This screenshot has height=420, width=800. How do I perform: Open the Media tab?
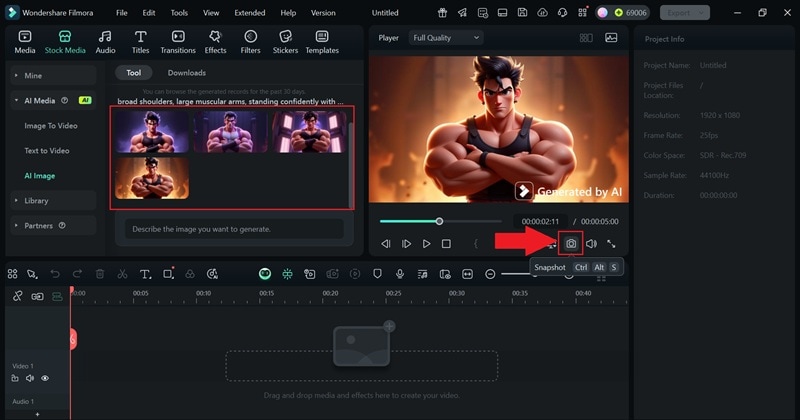[x=24, y=42]
